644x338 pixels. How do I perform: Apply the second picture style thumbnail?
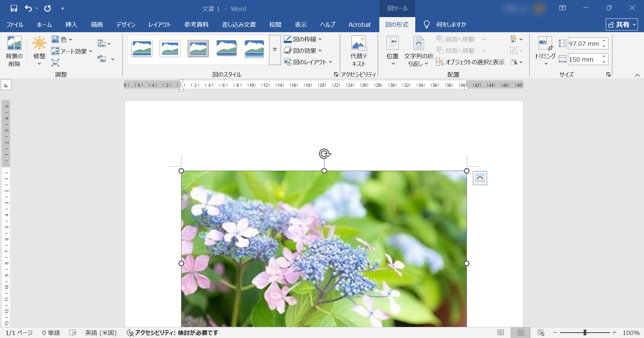170,48
